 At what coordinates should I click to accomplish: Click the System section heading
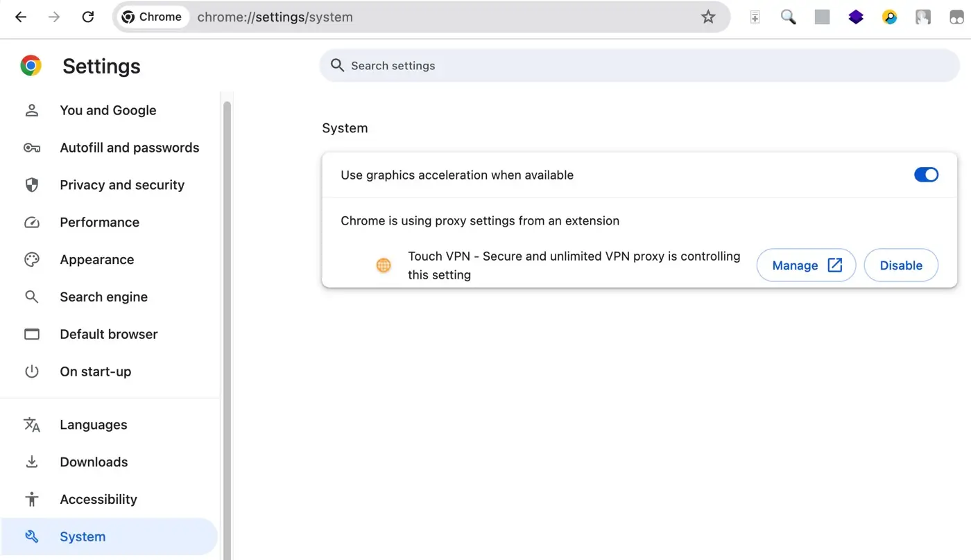click(x=345, y=128)
